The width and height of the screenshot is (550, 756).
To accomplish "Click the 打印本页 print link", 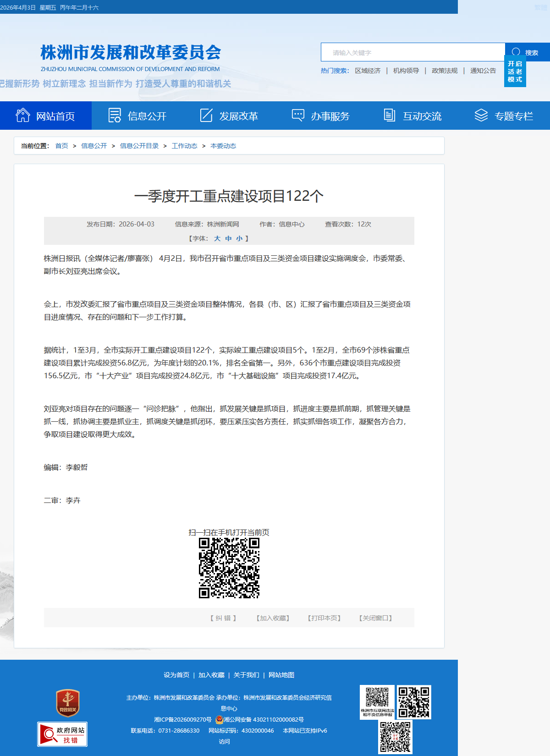I will coord(324,618).
